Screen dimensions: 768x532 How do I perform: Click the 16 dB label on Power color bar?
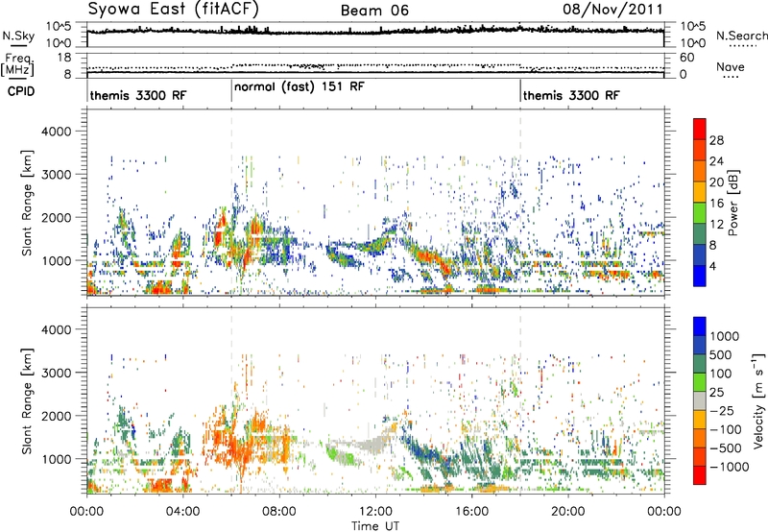coord(716,204)
